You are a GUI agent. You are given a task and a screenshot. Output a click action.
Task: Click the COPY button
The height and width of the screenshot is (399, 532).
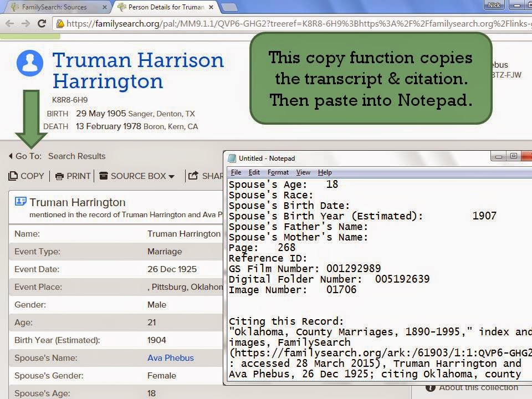coord(27,176)
